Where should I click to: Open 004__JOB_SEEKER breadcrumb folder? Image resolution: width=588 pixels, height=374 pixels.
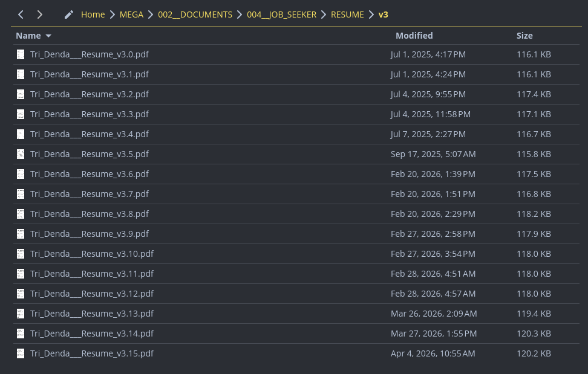282,15
